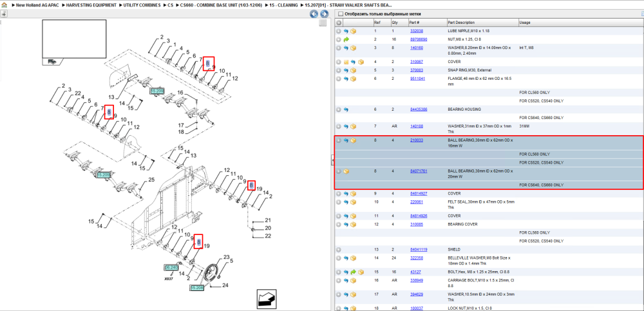This screenshot has height=311, width=644.
Task: Click the box icon in COVER 84814927 row
Action: coord(353,194)
